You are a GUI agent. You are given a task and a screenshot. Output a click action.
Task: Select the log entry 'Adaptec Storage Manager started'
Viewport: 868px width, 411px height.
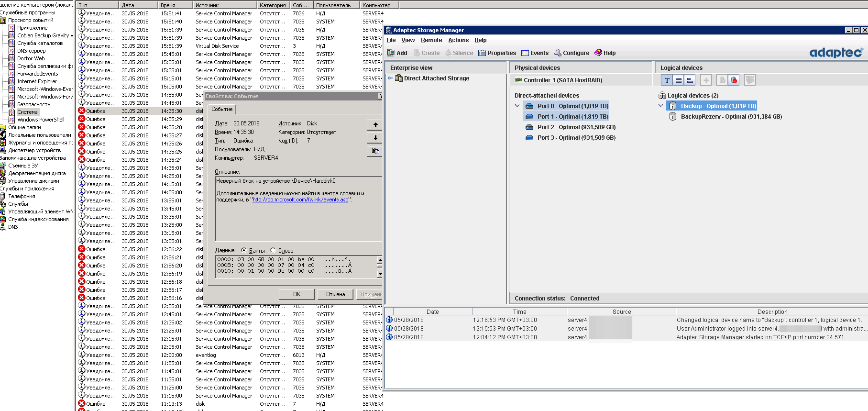pos(626,337)
